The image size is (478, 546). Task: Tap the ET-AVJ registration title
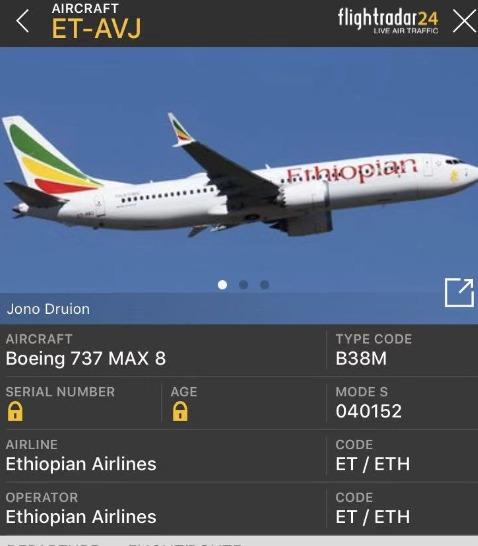[96, 29]
